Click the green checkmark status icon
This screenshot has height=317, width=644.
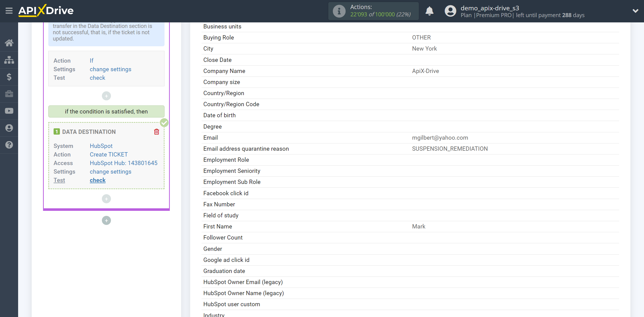[x=164, y=123]
